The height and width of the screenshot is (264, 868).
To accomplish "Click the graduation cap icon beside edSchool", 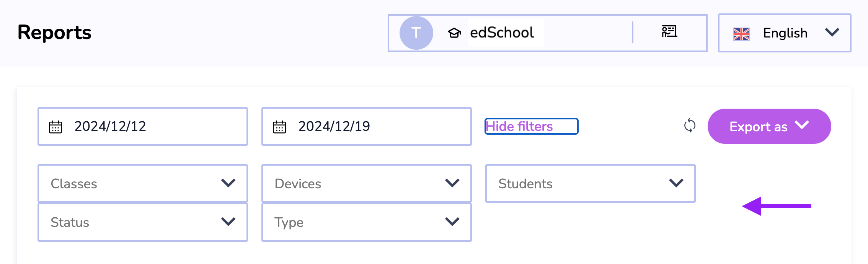I will [x=454, y=33].
